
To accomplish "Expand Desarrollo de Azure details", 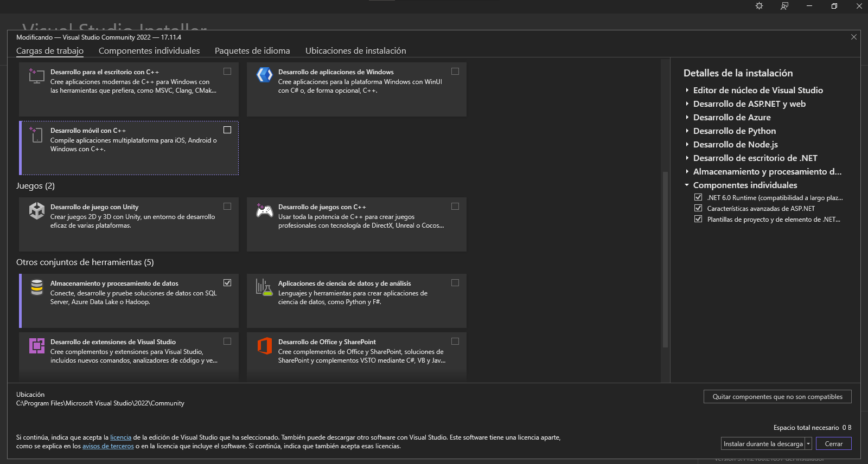I will 687,117.
